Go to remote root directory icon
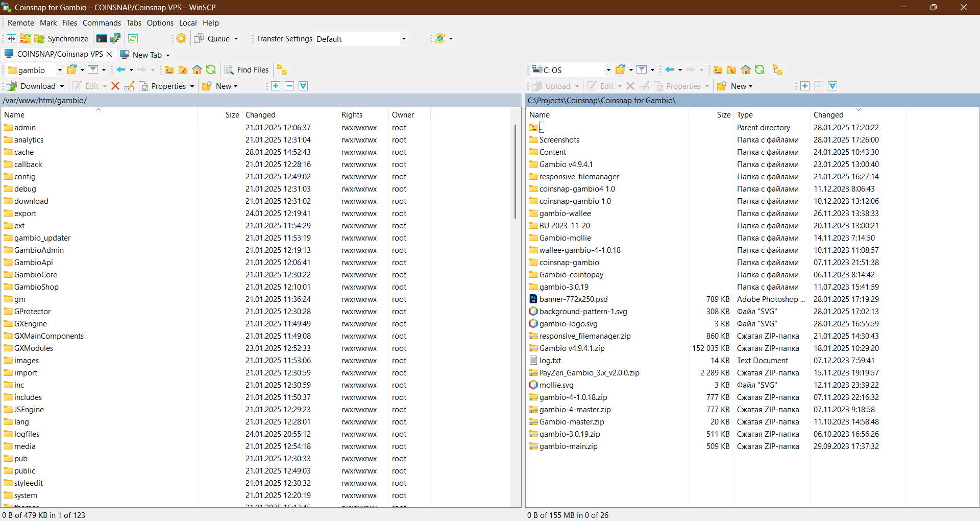980x521 pixels. (x=183, y=70)
